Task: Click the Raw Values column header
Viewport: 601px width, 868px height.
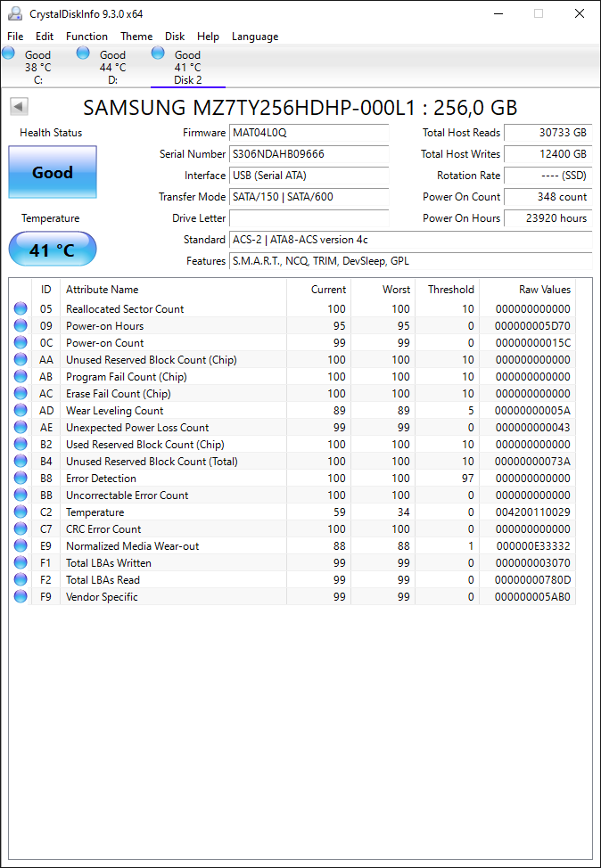Action: (x=527, y=290)
